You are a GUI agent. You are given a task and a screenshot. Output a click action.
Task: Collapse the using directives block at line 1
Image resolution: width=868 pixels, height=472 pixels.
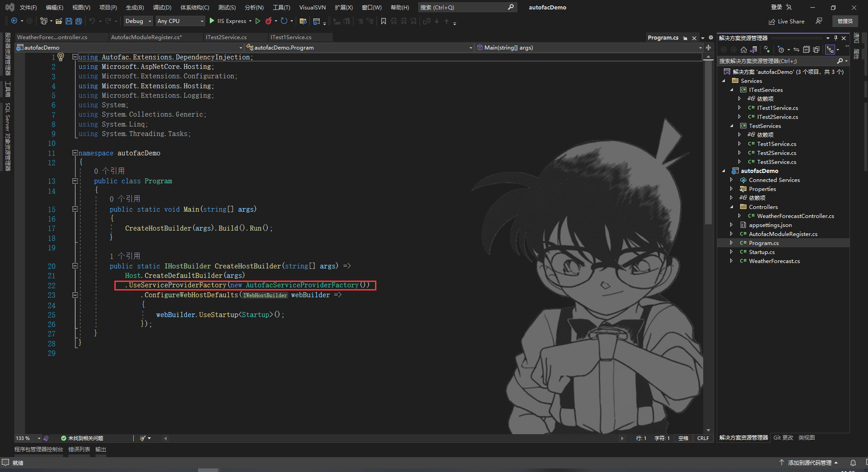pos(75,57)
